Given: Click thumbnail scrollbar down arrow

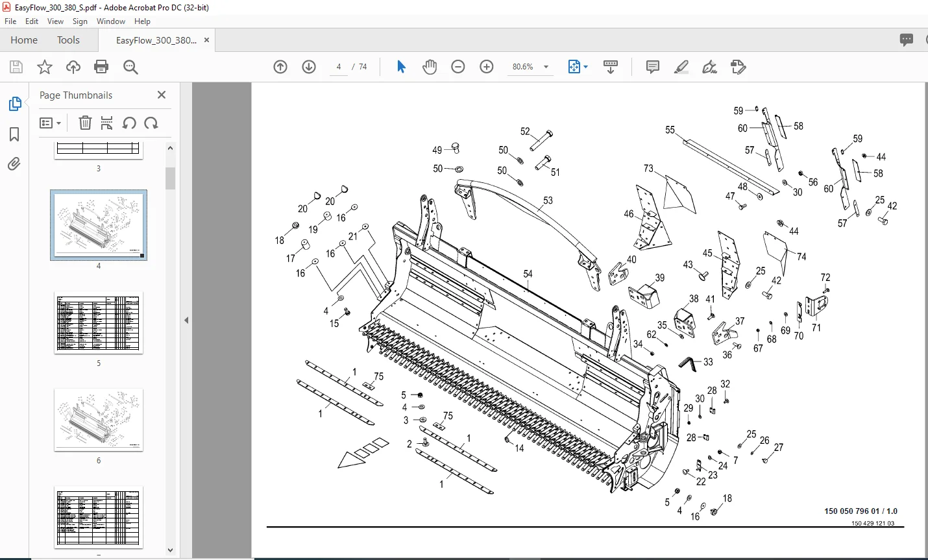Looking at the screenshot, I should click(x=170, y=550).
